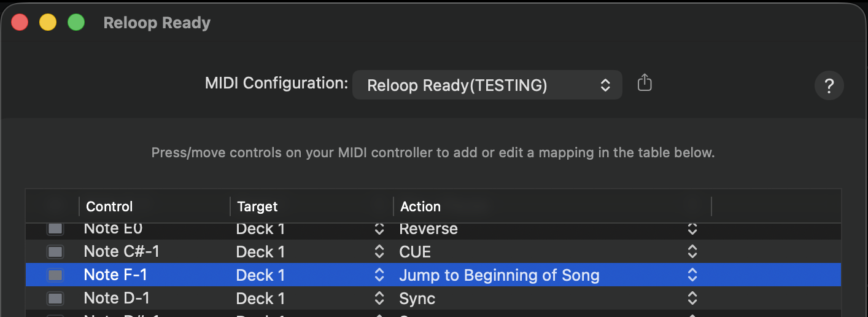
Task: Open Deck 1 target dropdown for Note E0
Action: point(379,229)
